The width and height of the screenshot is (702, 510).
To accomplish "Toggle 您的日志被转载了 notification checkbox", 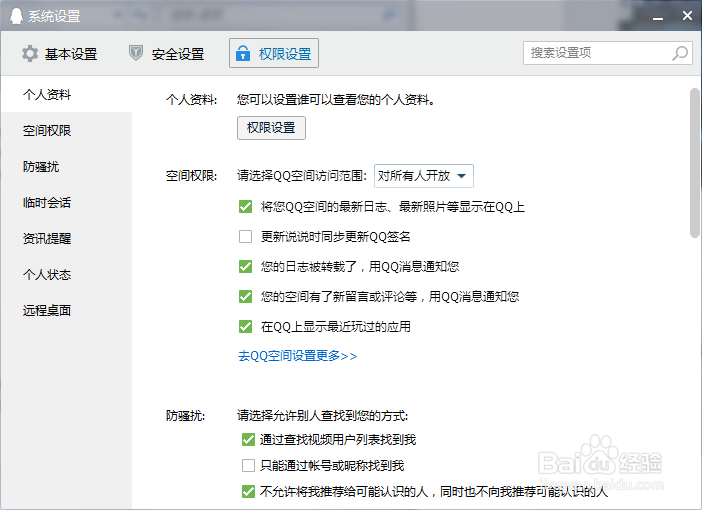I will pos(245,266).
